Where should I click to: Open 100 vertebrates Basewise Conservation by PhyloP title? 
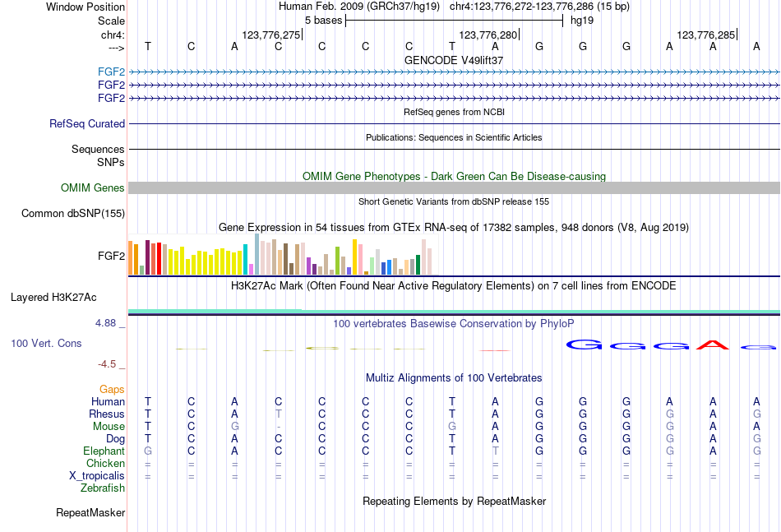point(454,324)
